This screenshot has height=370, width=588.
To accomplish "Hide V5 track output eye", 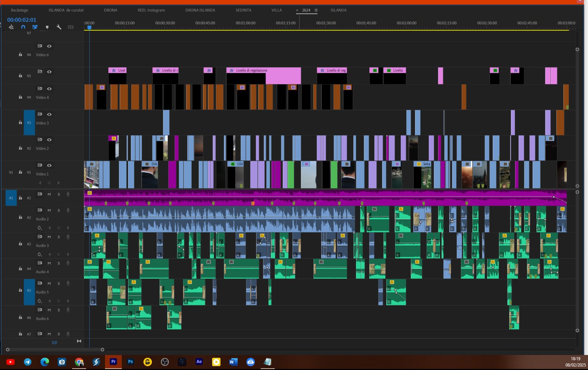I will click(x=49, y=72).
